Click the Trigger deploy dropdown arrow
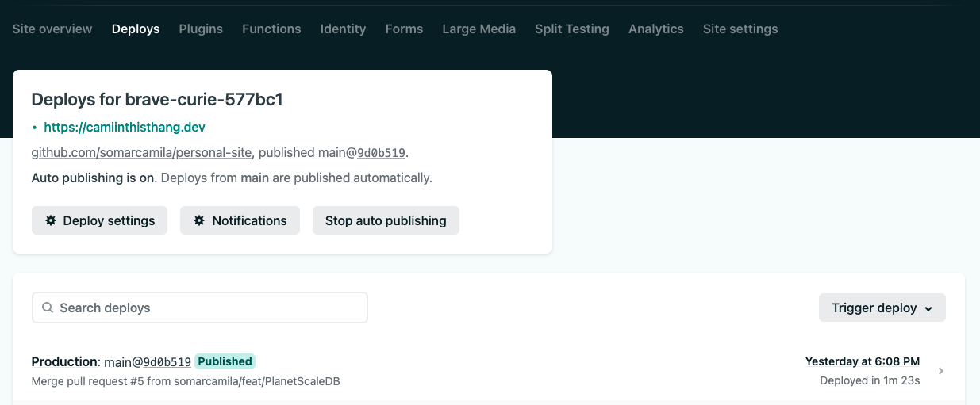980x405 pixels. 928,308
